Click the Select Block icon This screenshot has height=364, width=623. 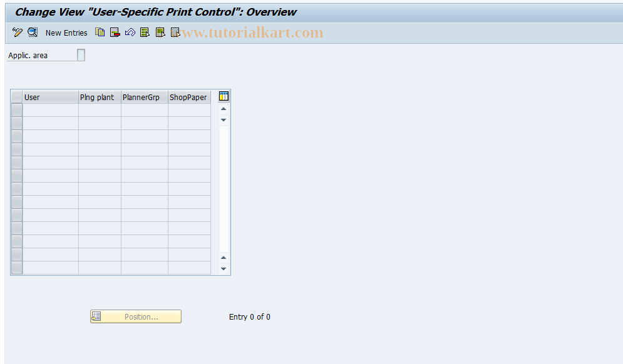tap(160, 33)
